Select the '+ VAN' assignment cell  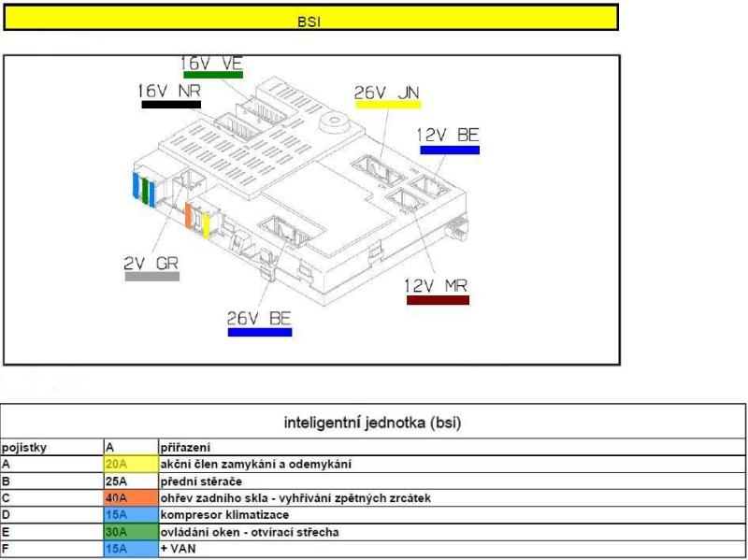(180, 550)
